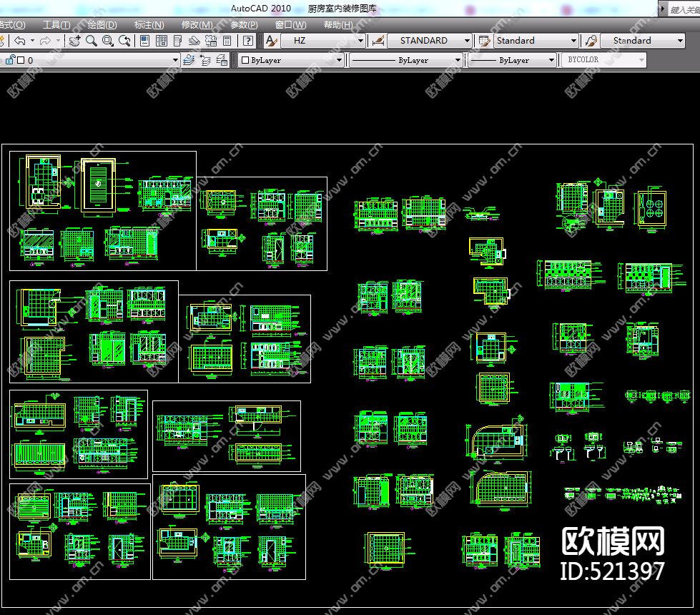The image size is (700, 615).
Task: Open the 标注(N) menu
Action: click(x=149, y=25)
